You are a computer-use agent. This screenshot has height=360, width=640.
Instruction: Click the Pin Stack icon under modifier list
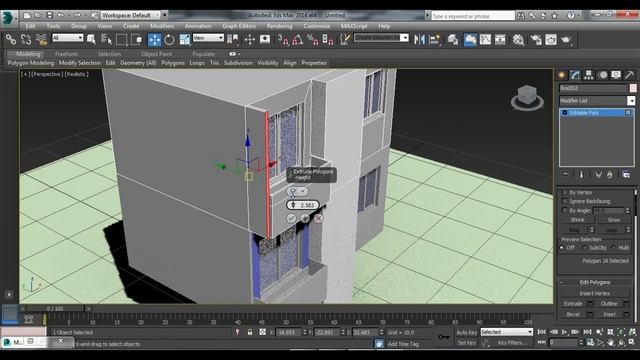click(x=566, y=175)
